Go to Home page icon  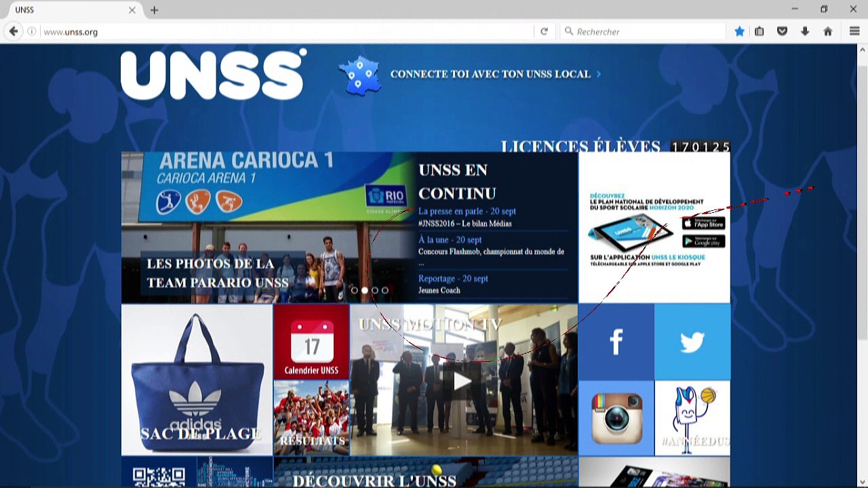coord(827,31)
